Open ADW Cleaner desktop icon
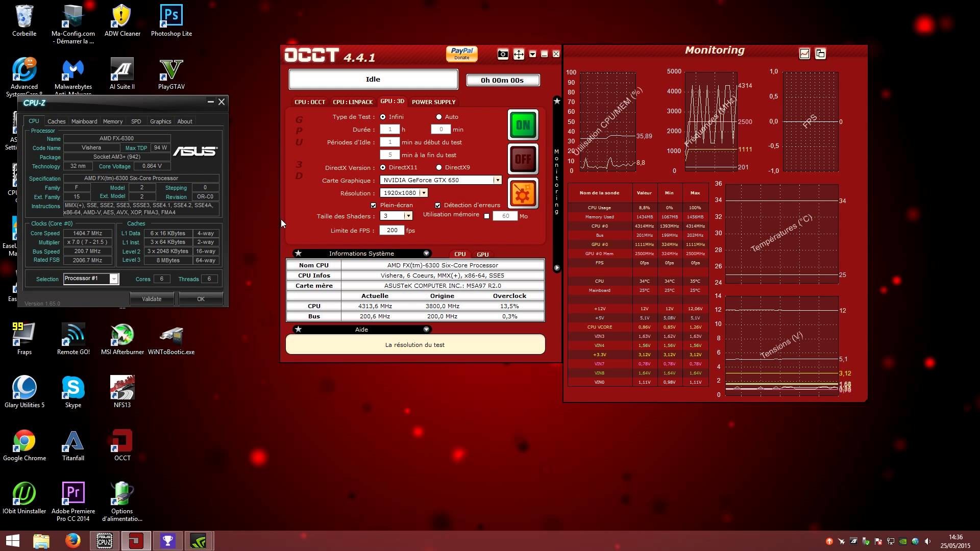This screenshot has width=980, height=551. pyautogui.click(x=122, y=20)
